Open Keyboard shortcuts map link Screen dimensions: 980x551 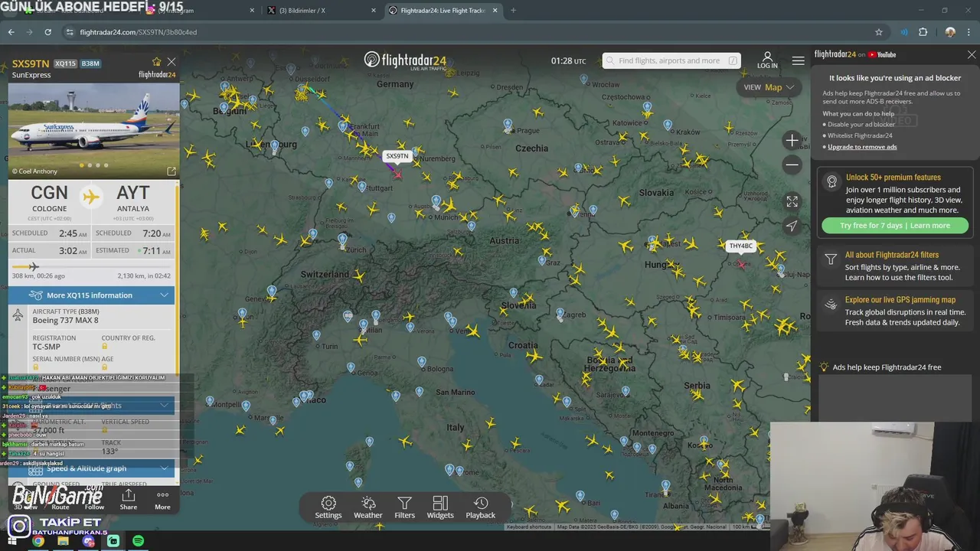[529, 527]
